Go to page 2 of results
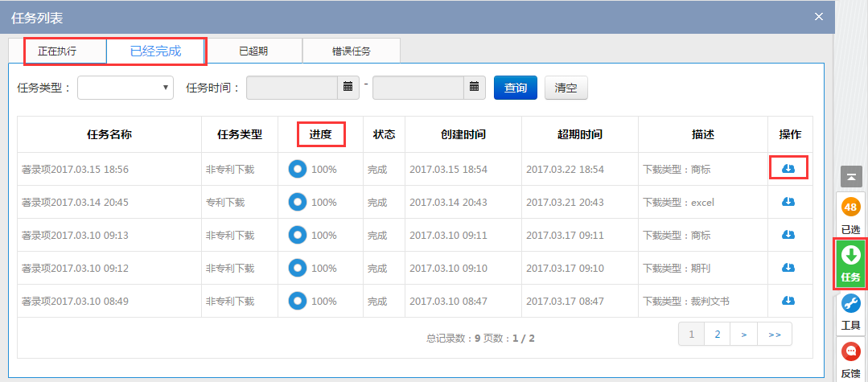 (717, 334)
